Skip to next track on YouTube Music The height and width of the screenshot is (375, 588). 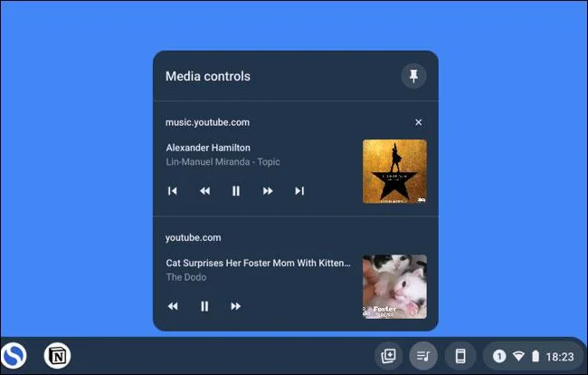coord(299,191)
